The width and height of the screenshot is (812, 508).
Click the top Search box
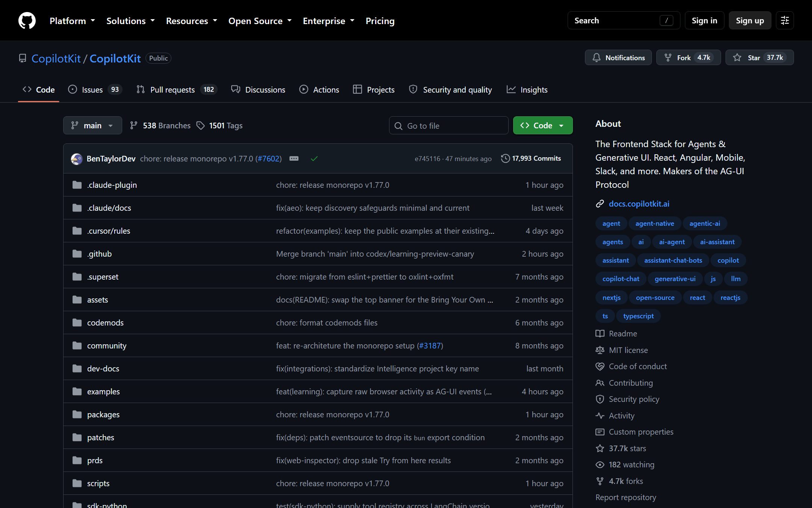pyautogui.click(x=624, y=20)
